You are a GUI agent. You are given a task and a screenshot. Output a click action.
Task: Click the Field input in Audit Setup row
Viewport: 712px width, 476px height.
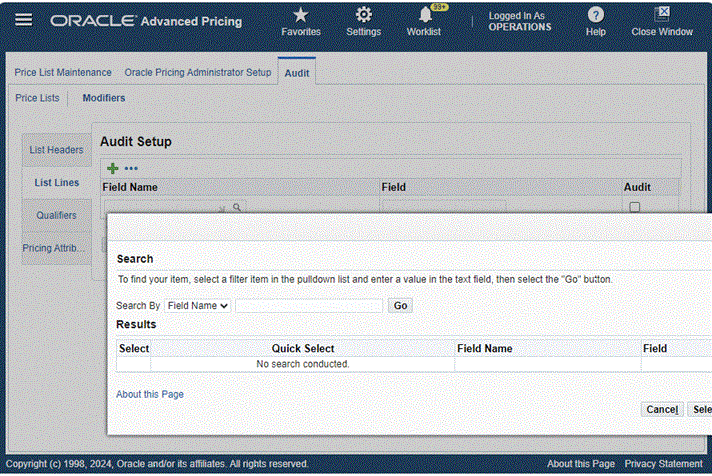point(444,207)
